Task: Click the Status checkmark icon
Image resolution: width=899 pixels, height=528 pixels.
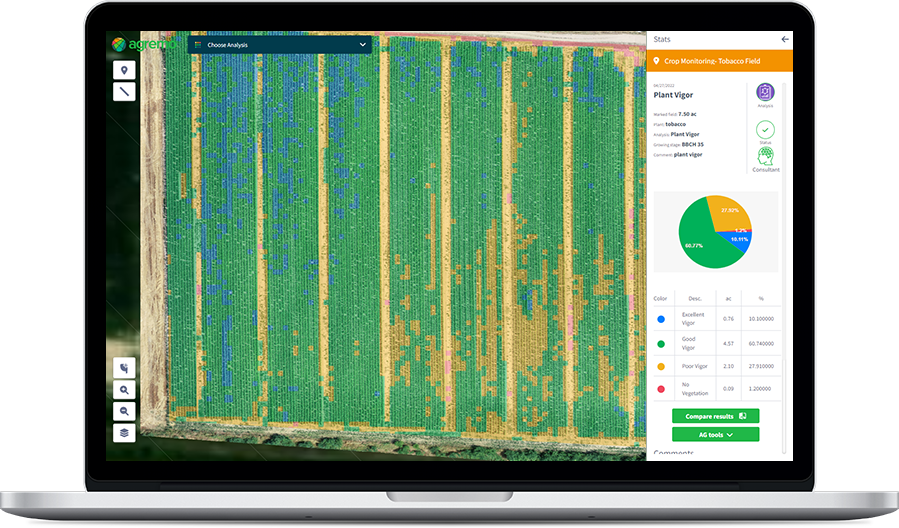Action: [x=765, y=129]
